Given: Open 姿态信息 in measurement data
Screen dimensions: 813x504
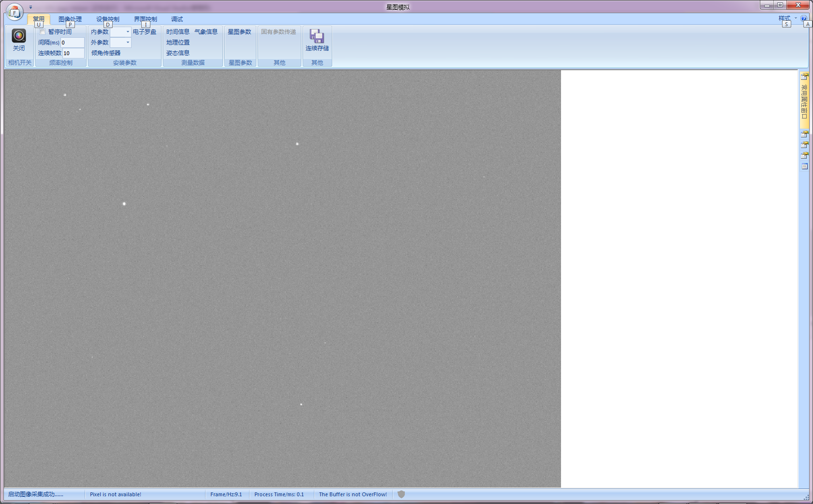Looking at the screenshot, I should (x=178, y=53).
